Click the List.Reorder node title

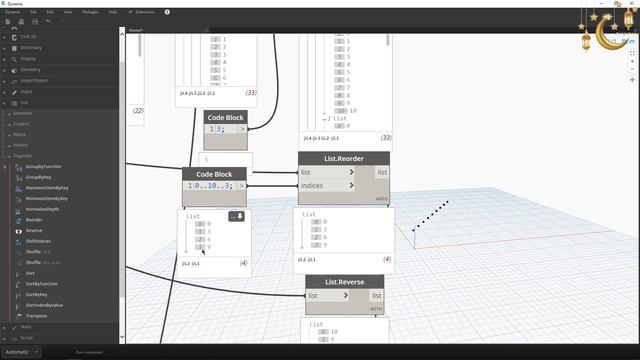coord(344,158)
